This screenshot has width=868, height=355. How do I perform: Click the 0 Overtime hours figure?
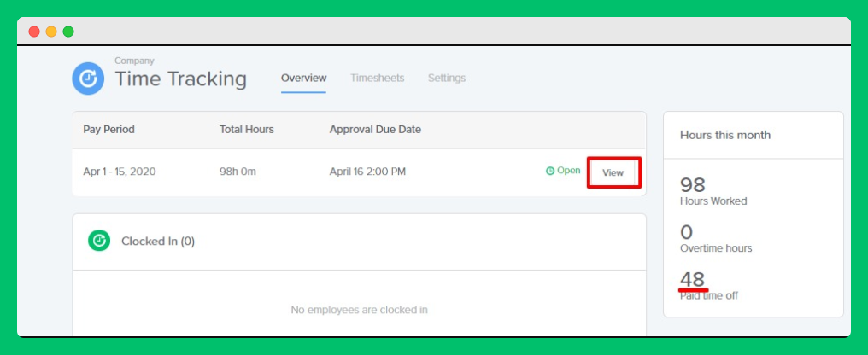[686, 232]
